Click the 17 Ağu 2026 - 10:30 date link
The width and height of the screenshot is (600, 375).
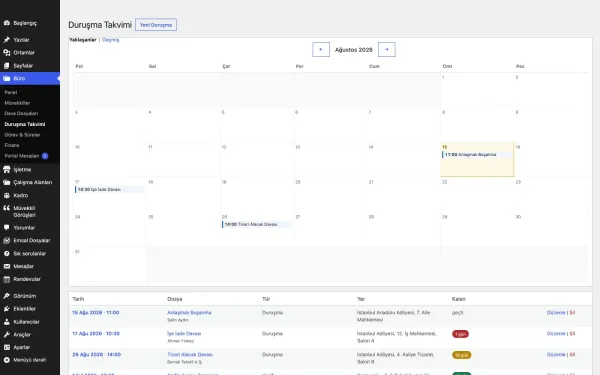(x=96, y=334)
